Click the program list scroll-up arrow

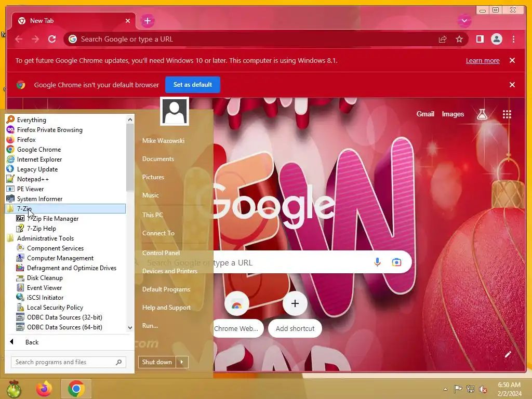(130, 119)
